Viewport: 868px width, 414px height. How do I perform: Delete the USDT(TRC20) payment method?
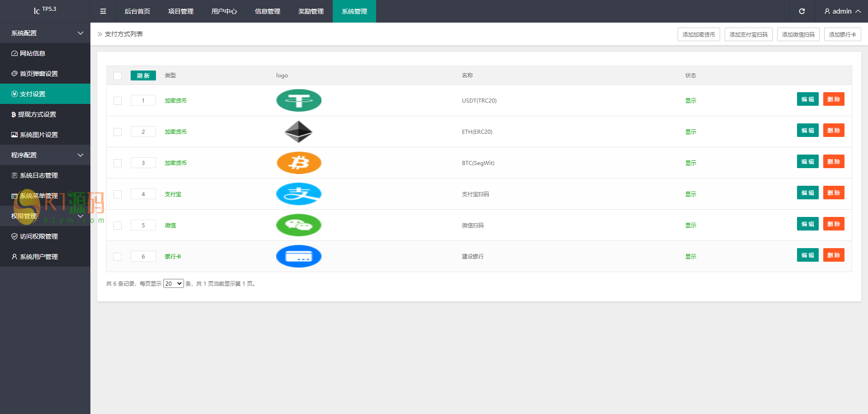pos(834,99)
